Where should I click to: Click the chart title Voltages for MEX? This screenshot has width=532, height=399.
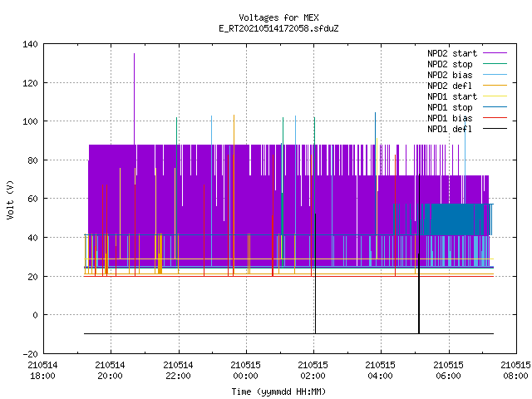tap(278, 17)
